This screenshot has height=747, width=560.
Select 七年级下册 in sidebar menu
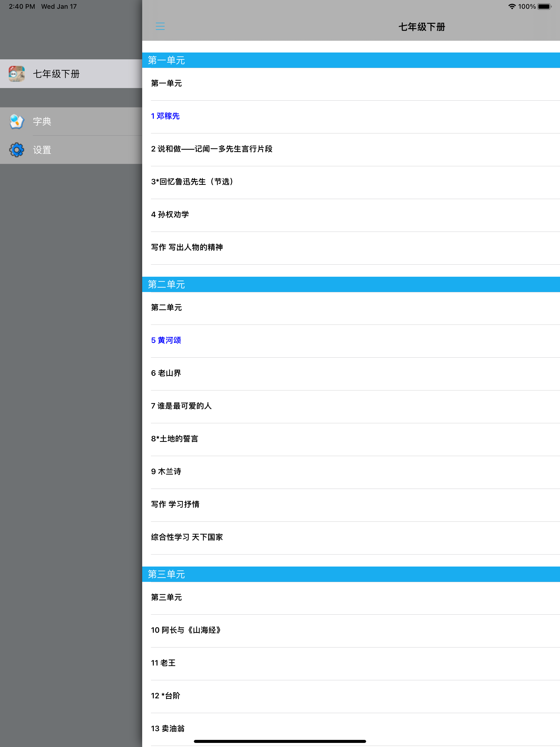[71, 74]
